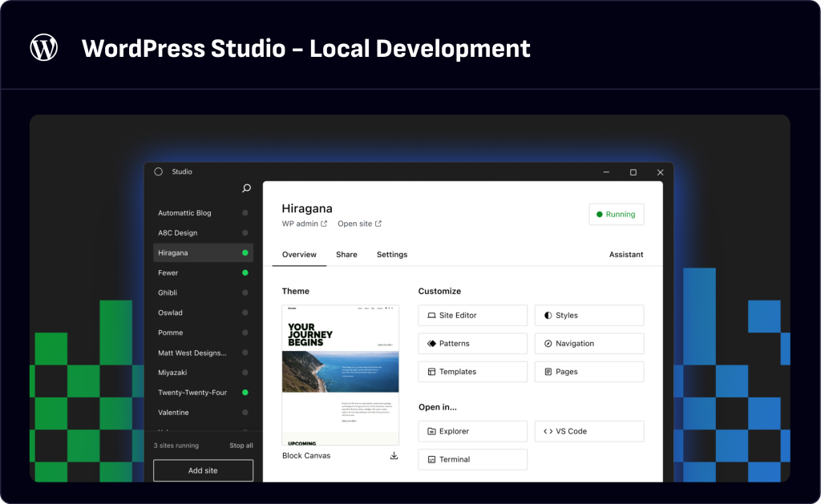This screenshot has width=821, height=504.
Task: Click the download icon beside Block Canvas
Action: pos(394,456)
